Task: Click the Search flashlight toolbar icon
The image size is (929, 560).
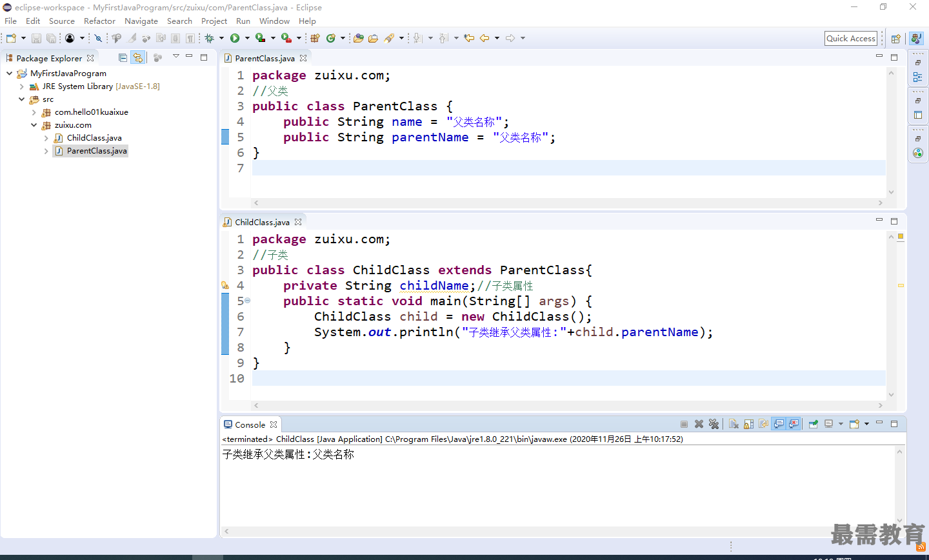Action: [x=389, y=38]
